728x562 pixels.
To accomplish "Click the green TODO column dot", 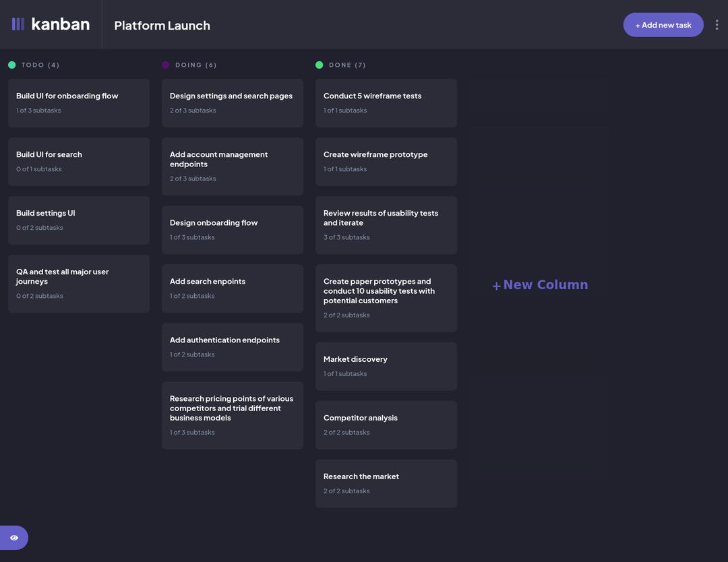I will (x=12, y=65).
